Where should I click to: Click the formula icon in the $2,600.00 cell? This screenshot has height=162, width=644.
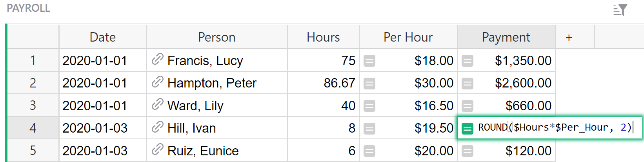468,83
